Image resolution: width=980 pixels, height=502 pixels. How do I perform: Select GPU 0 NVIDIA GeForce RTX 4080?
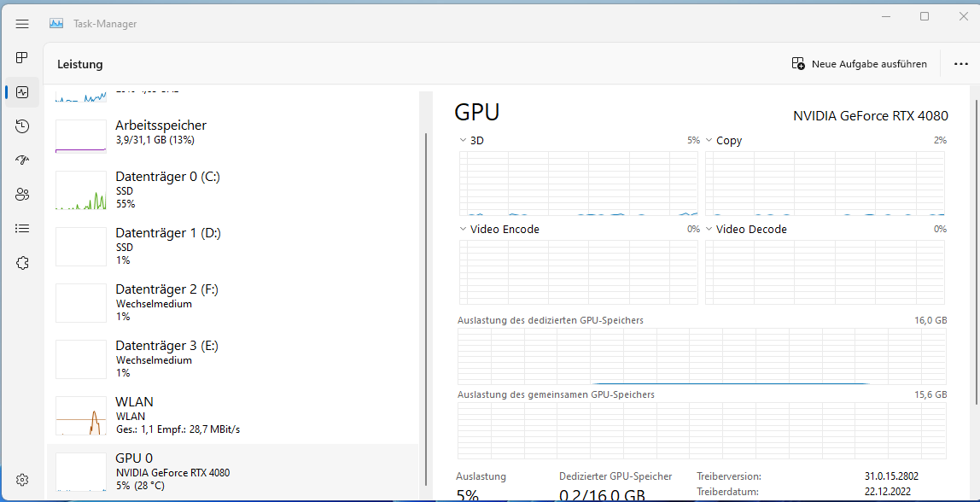pos(232,471)
